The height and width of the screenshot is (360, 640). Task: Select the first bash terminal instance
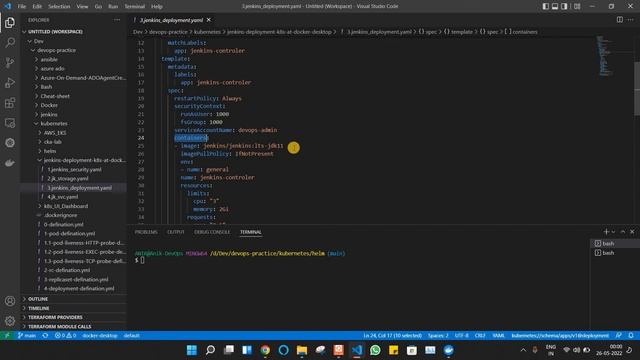[615, 243]
